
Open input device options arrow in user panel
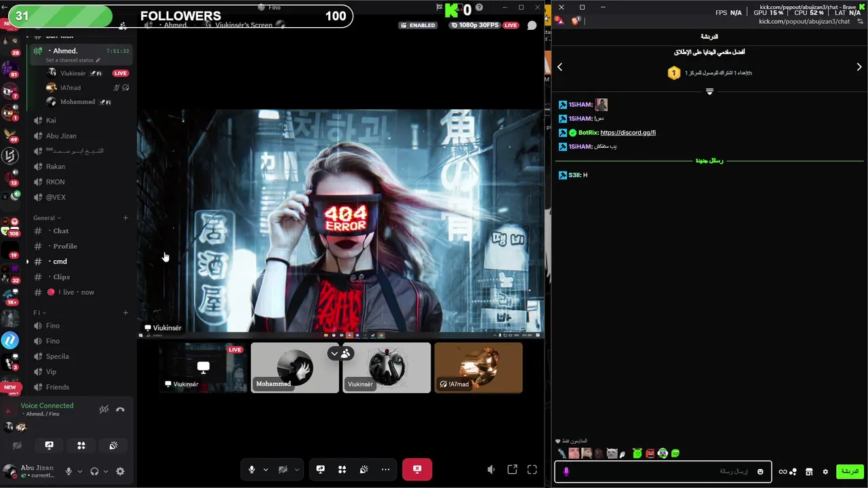point(79,471)
